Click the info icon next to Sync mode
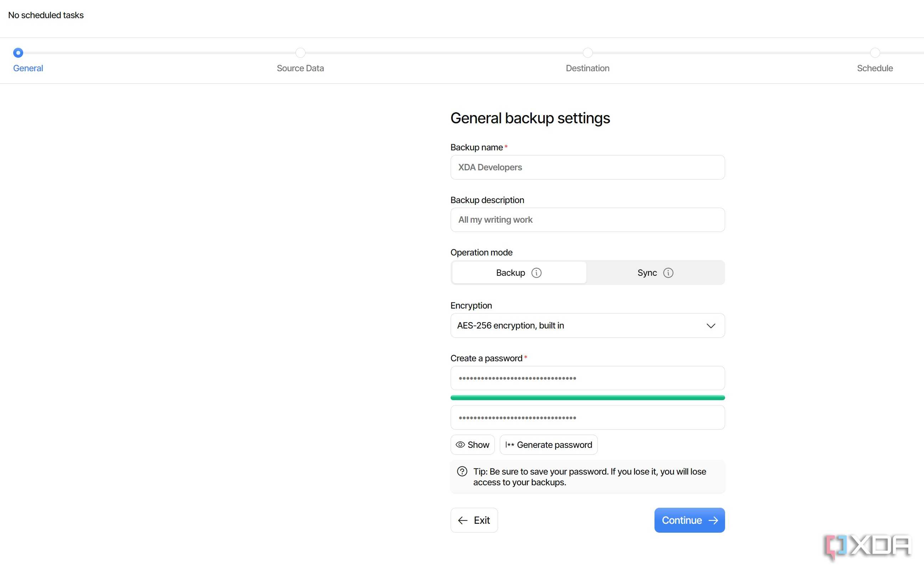This screenshot has height=574, width=924. [x=668, y=273]
